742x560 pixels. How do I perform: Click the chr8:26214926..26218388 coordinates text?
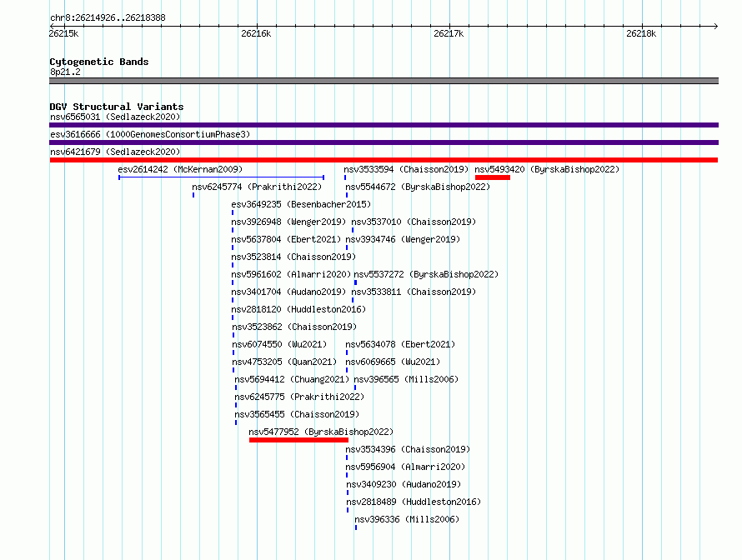pos(108,18)
